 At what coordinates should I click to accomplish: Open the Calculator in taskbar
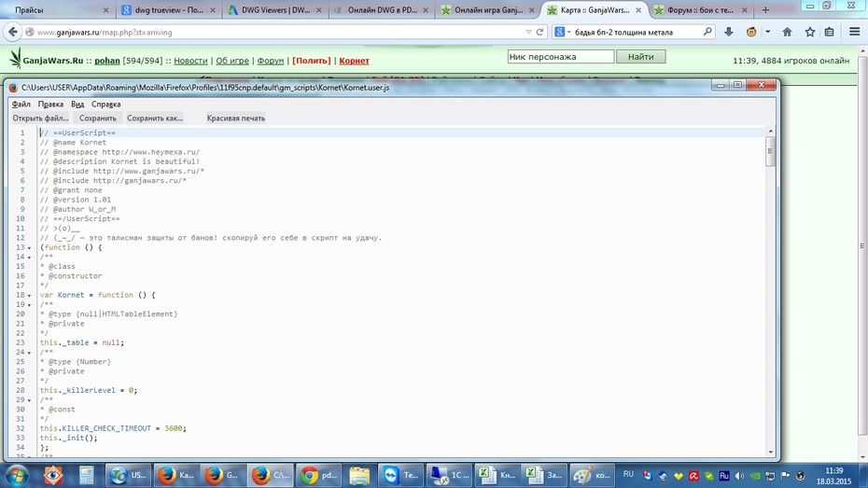tap(86, 475)
